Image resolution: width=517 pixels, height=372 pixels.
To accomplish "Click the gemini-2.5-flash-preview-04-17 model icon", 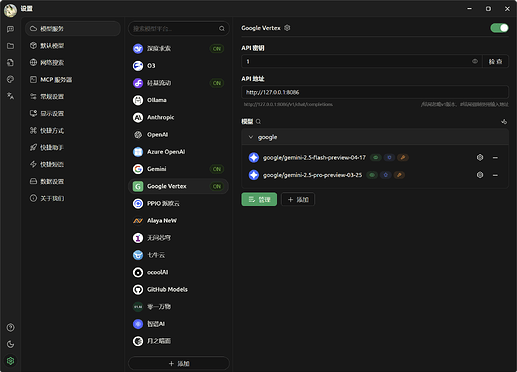I will pyautogui.click(x=254, y=157).
